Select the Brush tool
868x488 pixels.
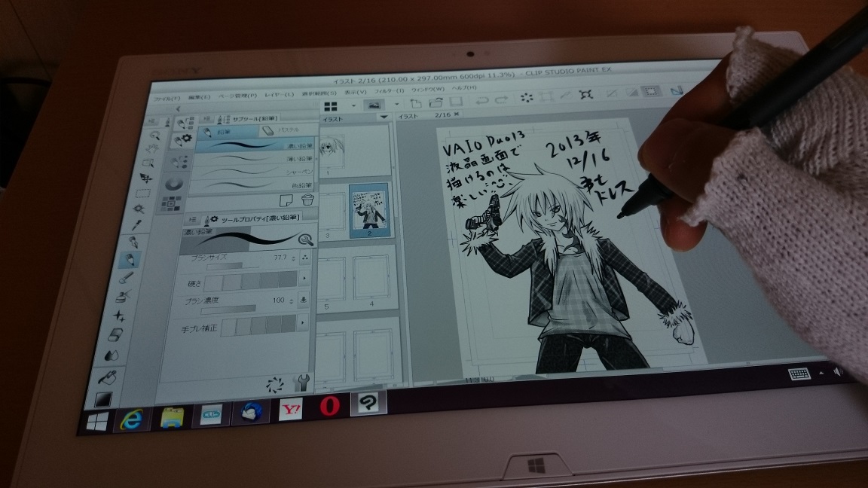tap(127, 276)
